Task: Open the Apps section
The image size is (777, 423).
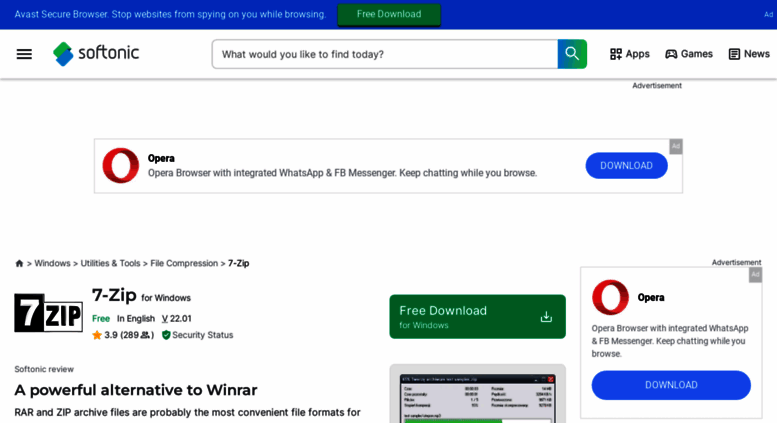Action: [629, 54]
